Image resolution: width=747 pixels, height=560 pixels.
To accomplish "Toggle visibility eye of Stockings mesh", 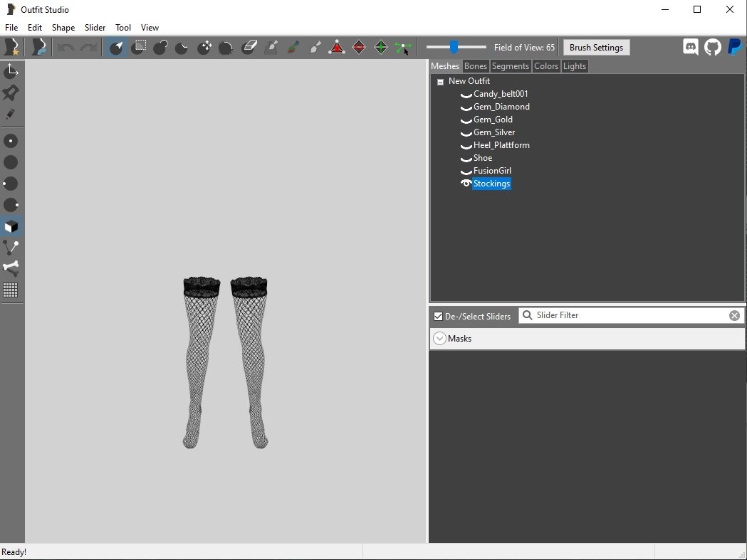I will coord(466,184).
